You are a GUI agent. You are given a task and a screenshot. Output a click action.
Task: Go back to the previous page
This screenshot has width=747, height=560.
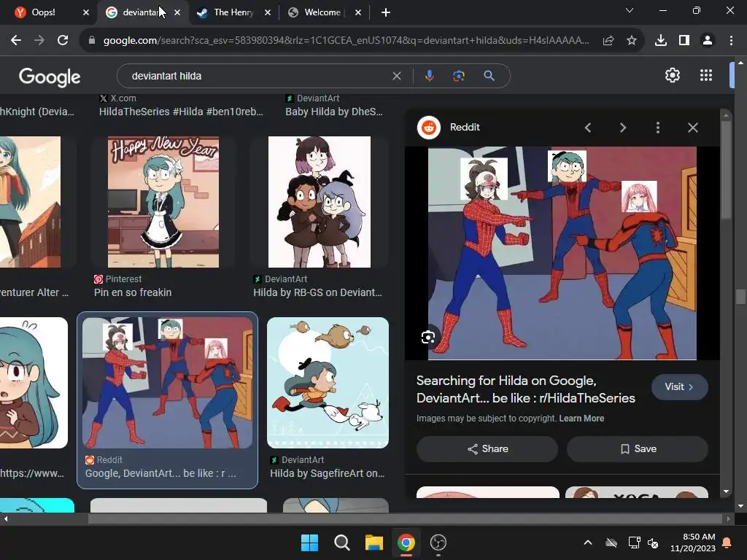coord(16,41)
